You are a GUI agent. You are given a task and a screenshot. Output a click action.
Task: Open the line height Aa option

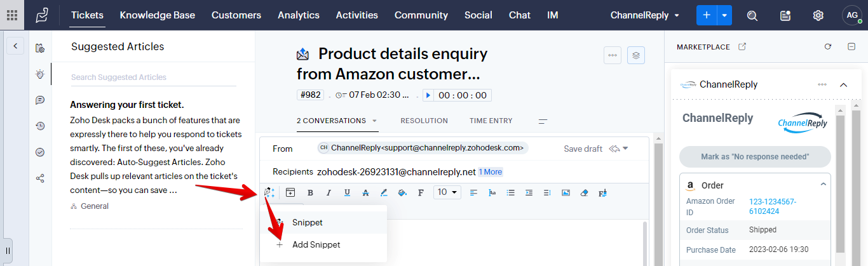coord(492,192)
